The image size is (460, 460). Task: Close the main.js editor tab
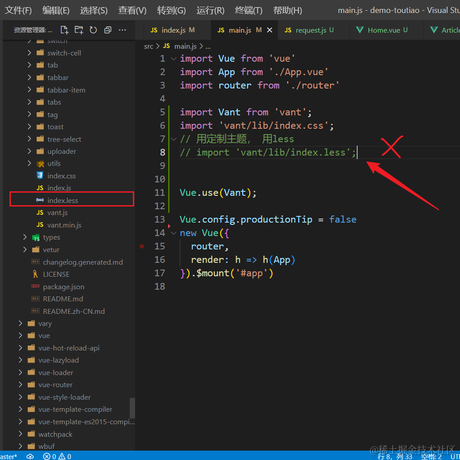(x=270, y=30)
